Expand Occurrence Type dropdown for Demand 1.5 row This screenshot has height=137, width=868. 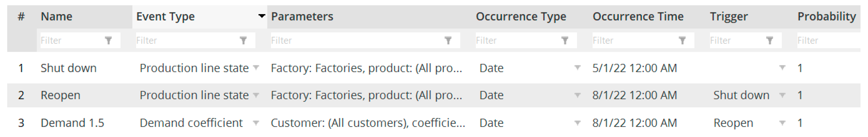(577, 123)
